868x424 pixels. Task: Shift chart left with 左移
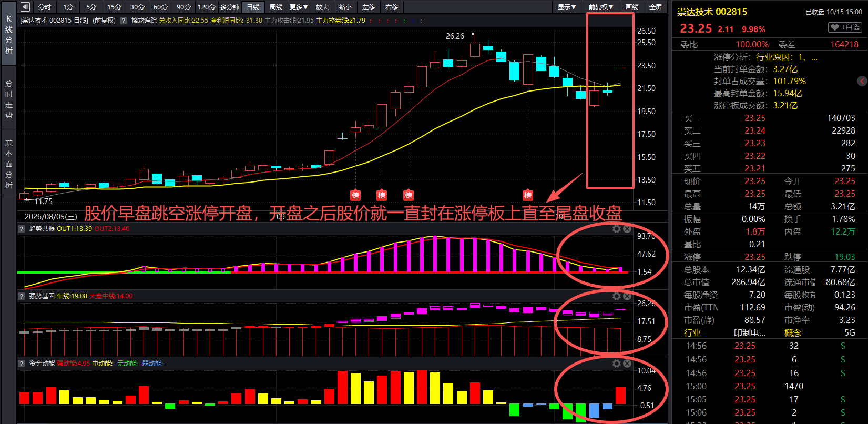(369, 7)
